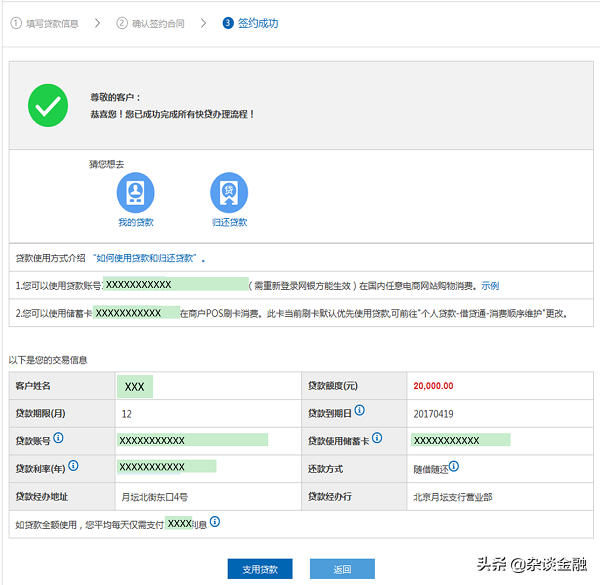Open the 归还贷款 icon
Screen dimensions: 600x585
229,192
